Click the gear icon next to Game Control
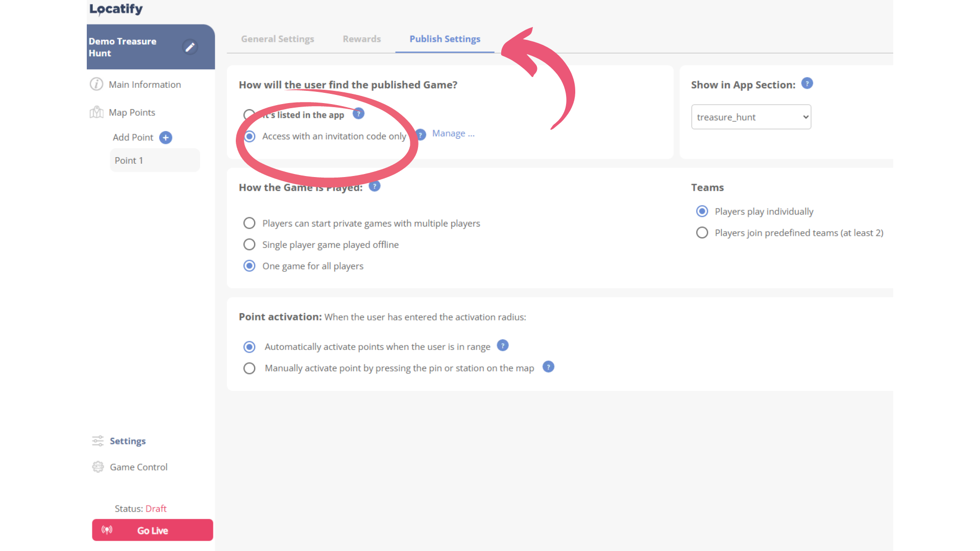This screenshot has width=980, height=551. point(97,467)
